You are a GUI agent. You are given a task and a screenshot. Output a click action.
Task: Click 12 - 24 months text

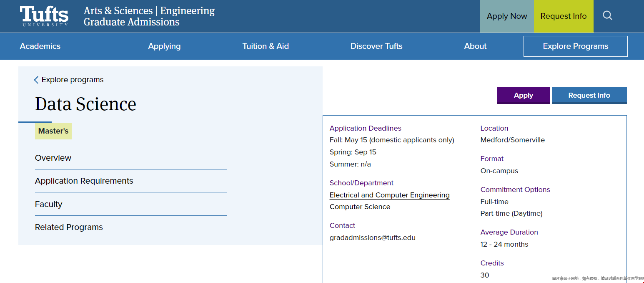tap(504, 244)
